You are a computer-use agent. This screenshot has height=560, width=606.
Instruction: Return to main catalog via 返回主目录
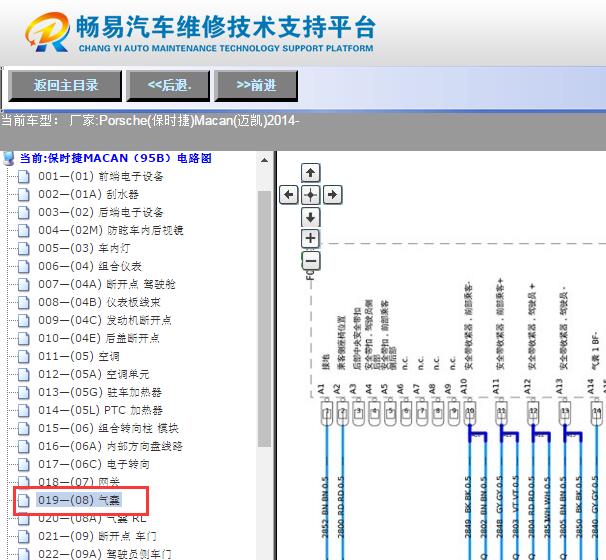[65, 86]
